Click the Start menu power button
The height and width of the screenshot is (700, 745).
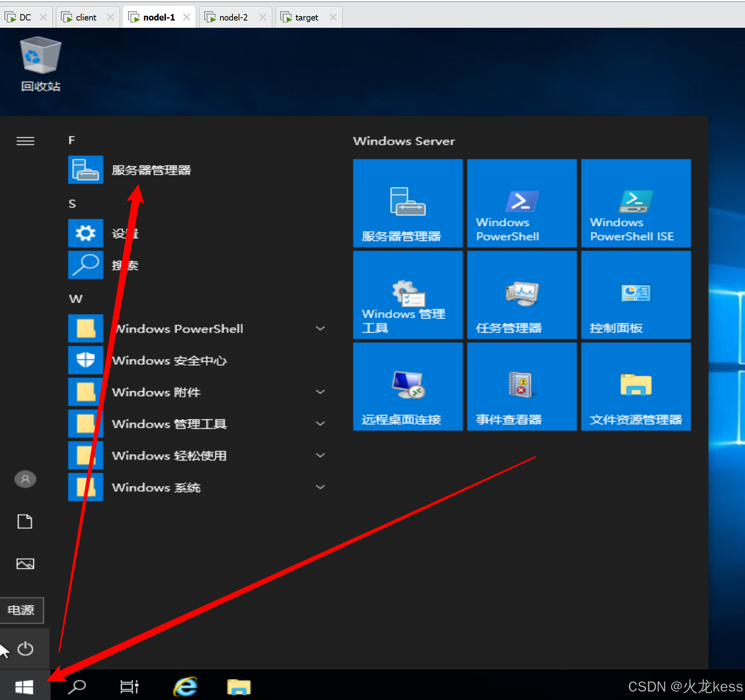pos(25,648)
